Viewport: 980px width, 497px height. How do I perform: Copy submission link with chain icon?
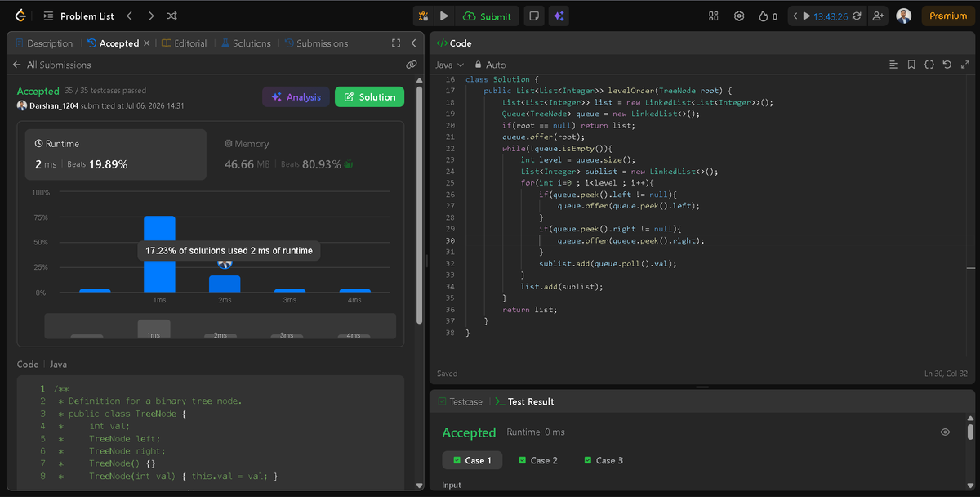412,65
